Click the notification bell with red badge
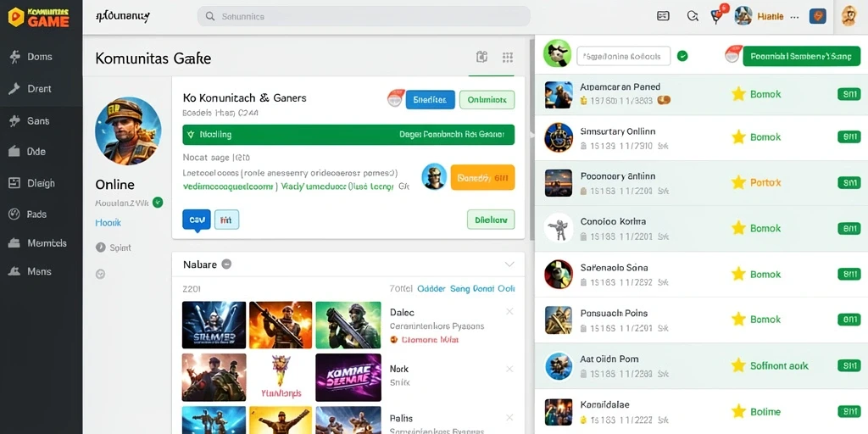This screenshot has height=434, width=868. click(x=717, y=16)
